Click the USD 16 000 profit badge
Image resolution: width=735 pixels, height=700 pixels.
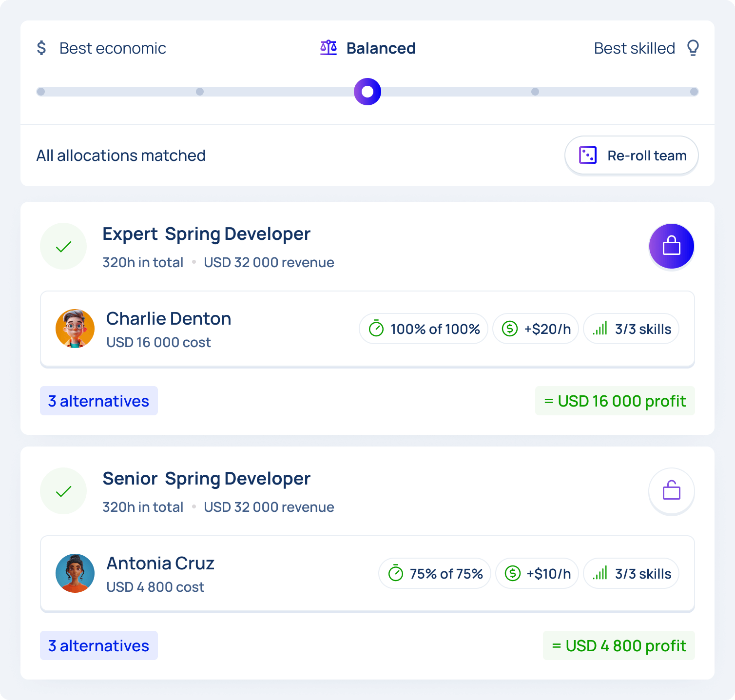(615, 401)
